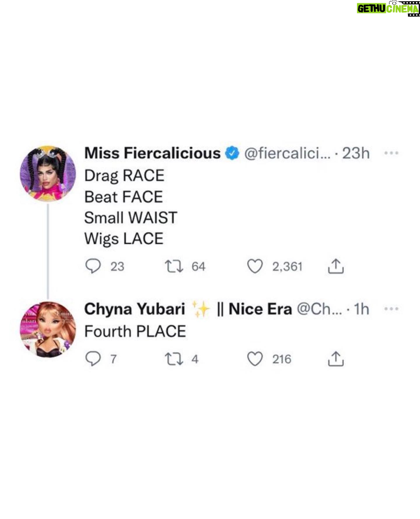
Task: Reply to Chyna Yubari's Fourth PLACE tweet
Action: point(93,359)
